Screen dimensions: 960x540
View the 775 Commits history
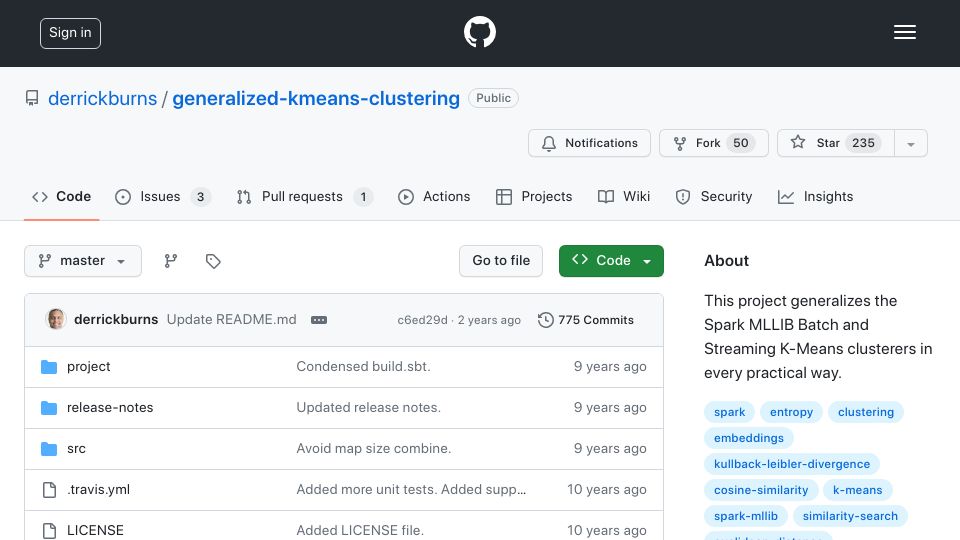tap(586, 320)
